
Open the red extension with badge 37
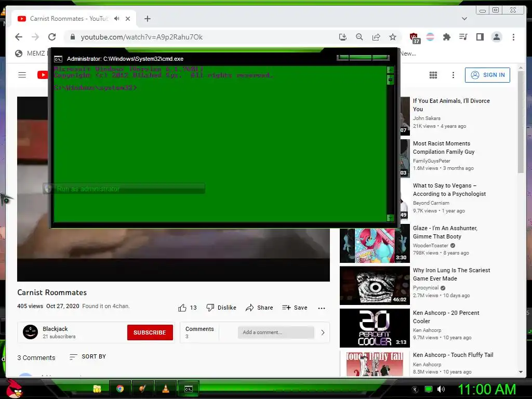[414, 37]
